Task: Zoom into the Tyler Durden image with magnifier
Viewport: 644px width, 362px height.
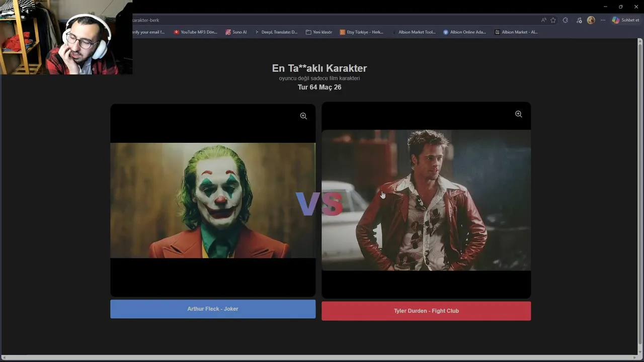Action: click(x=518, y=114)
